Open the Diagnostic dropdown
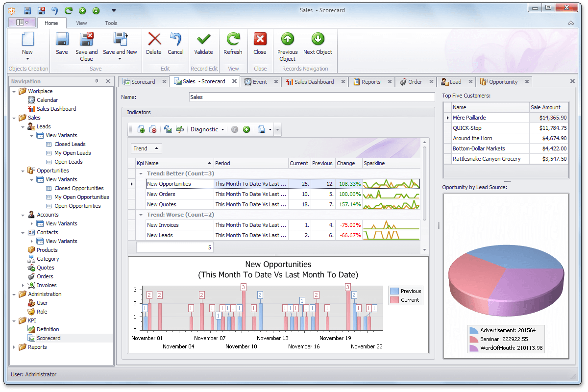The width and height of the screenshot is (588, 392). [x=207, y=129]
